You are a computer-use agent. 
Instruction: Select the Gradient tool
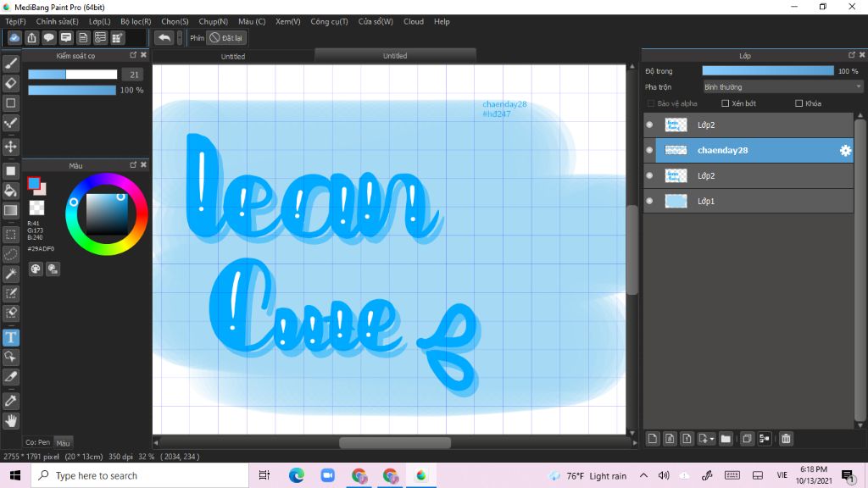[10, 210]
